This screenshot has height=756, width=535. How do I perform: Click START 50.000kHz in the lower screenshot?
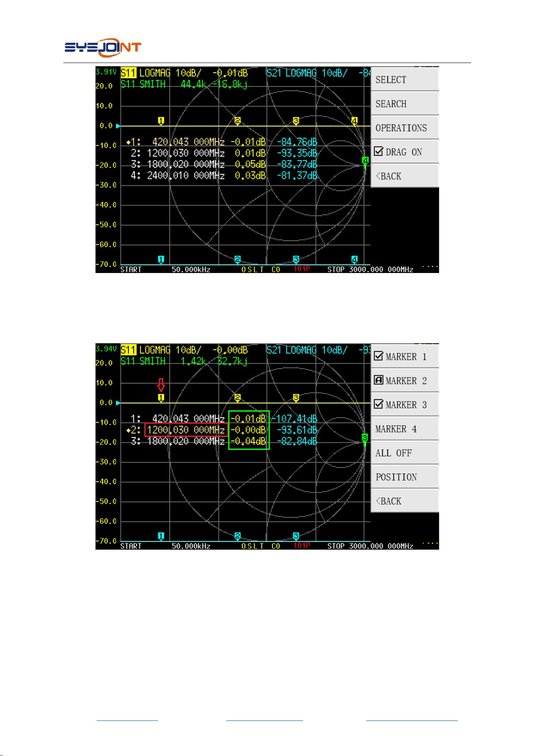[x=166, y=546]
